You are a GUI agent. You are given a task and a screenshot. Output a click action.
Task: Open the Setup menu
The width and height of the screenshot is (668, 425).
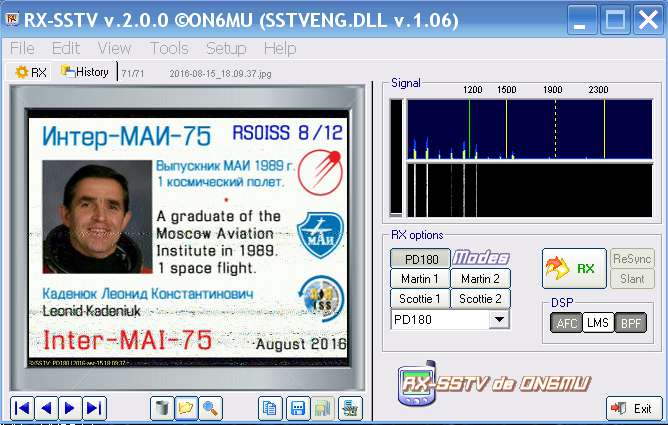(226, 49)
